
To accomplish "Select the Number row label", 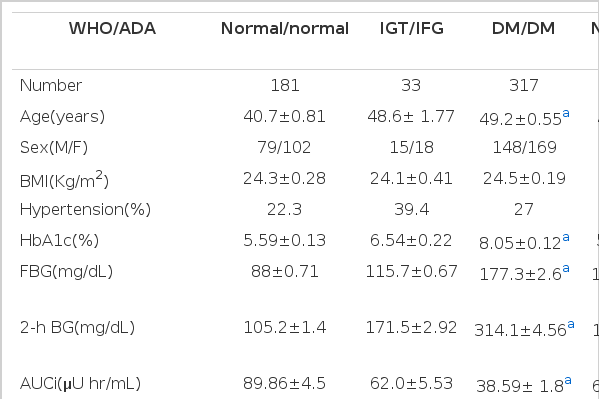I will [51, 85].
